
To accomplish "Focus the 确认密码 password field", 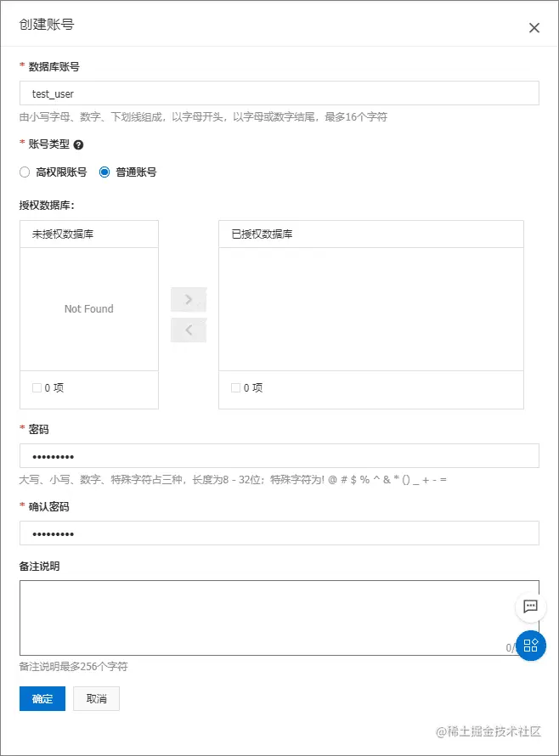I will pyautogui.click(x=279, y=533).
